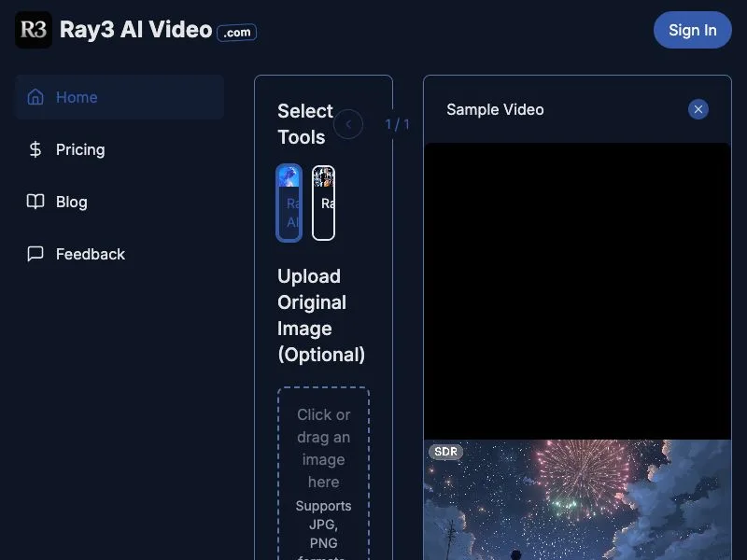747x560 pixels.
Task: Click the image upload drop zone
Action: 323,474
